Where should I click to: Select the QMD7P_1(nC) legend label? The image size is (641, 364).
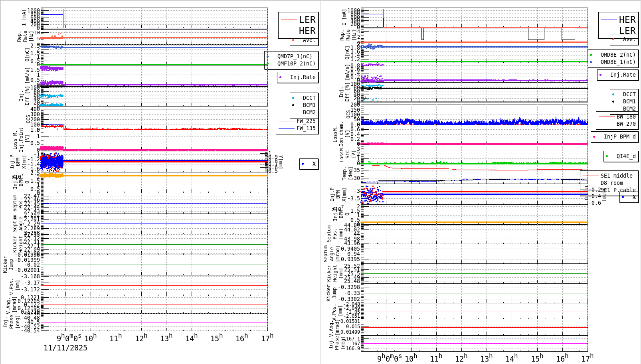pyautogui.click(x=295, y=56)
